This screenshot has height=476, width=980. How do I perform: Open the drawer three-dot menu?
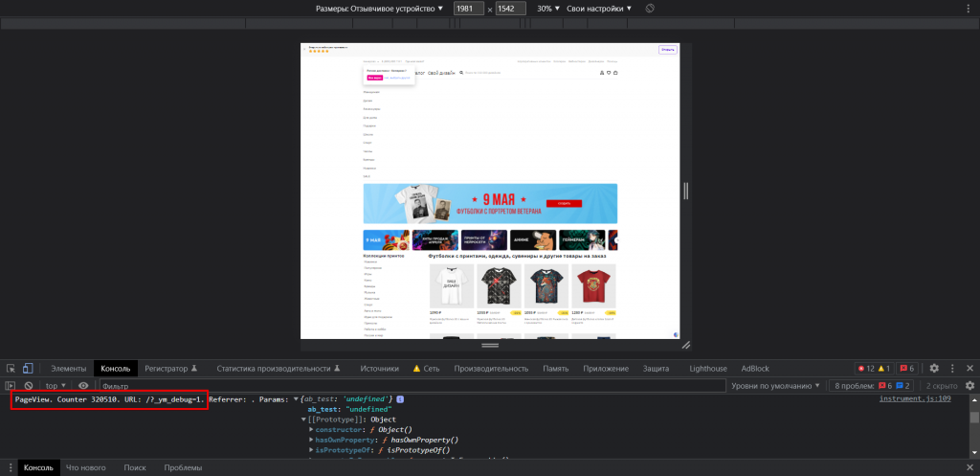tap(11, 468)
